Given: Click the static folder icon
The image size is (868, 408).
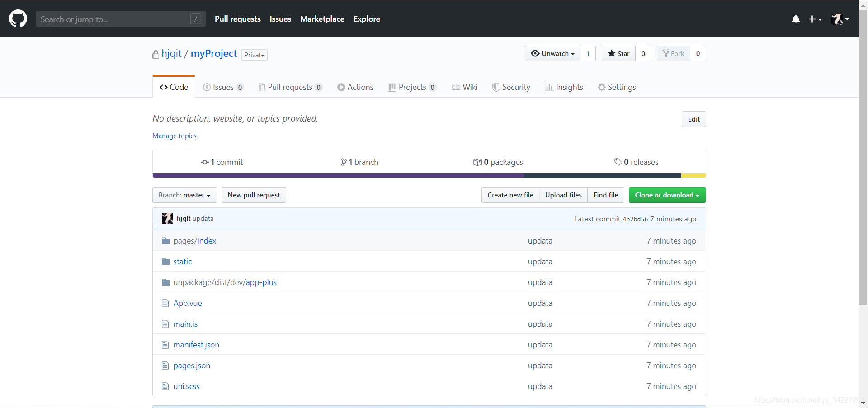Looking at the screenshot, I should click(x=166, y=262).
